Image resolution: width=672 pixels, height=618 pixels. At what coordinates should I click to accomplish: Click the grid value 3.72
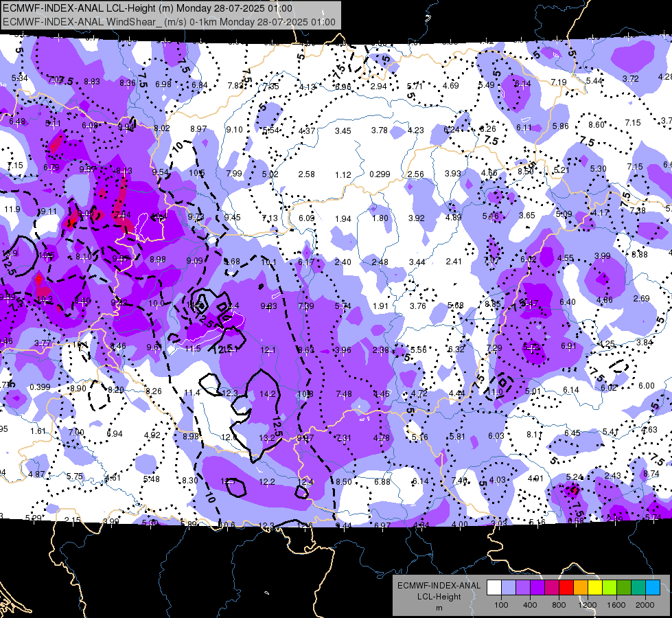tap(631, 79)
